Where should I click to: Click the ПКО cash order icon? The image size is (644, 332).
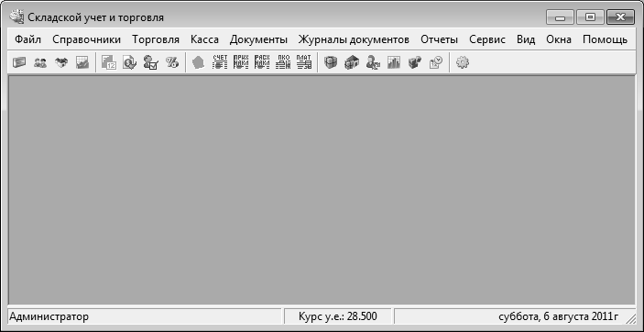(283, 62)
